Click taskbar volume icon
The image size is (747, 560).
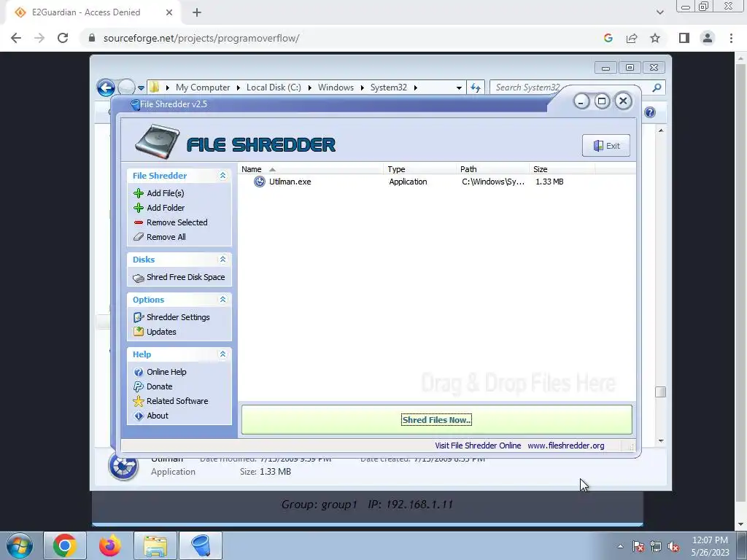tap(673, 547)
